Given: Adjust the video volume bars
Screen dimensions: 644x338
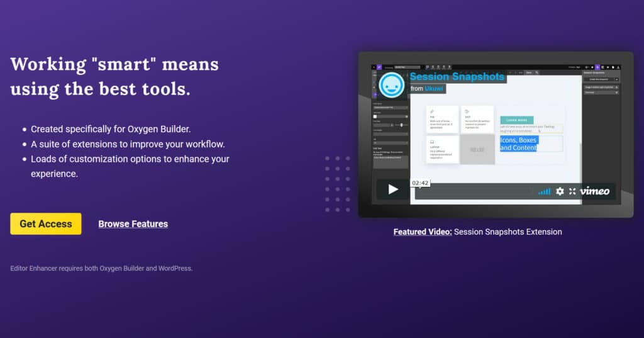Looking at the screenshot, I should tap(544, 191).
